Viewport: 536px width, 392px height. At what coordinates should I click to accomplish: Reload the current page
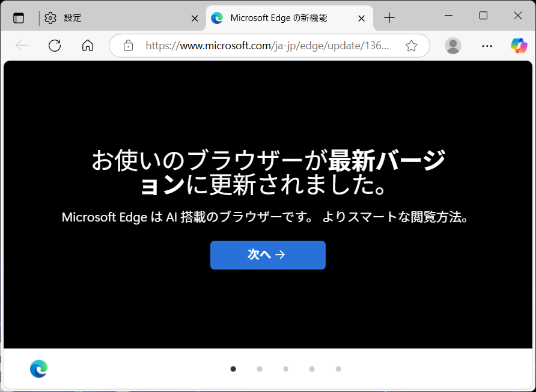(55, 45)
